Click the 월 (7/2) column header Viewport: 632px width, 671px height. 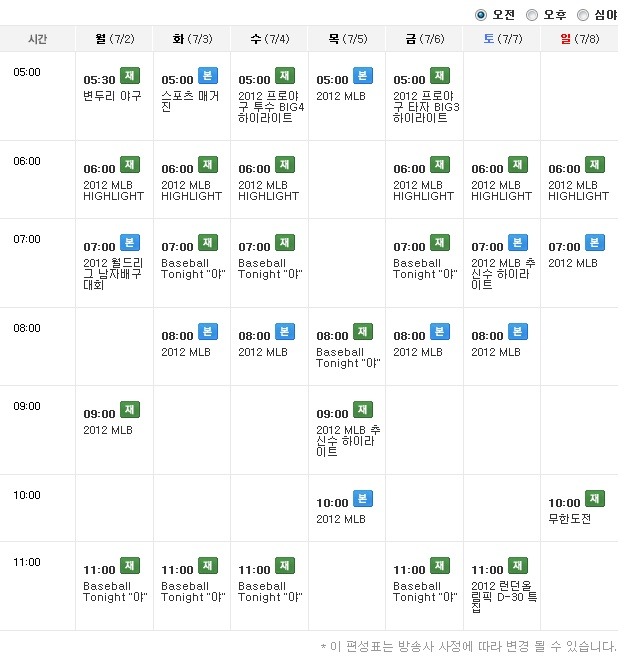(x=115, y=39)
